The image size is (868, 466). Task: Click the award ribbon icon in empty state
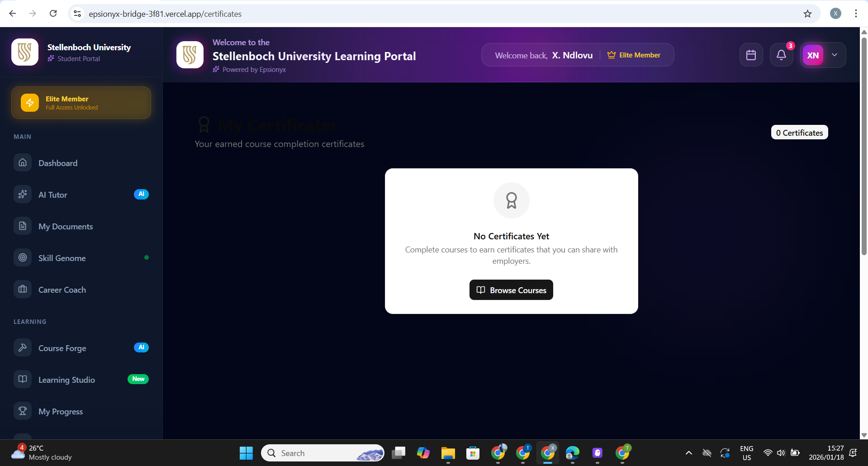point(512,200)
